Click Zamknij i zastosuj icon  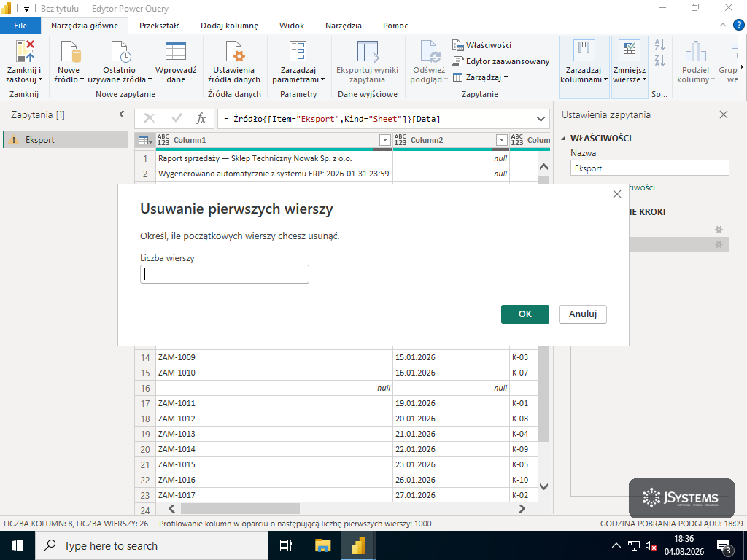click(25, 52)
